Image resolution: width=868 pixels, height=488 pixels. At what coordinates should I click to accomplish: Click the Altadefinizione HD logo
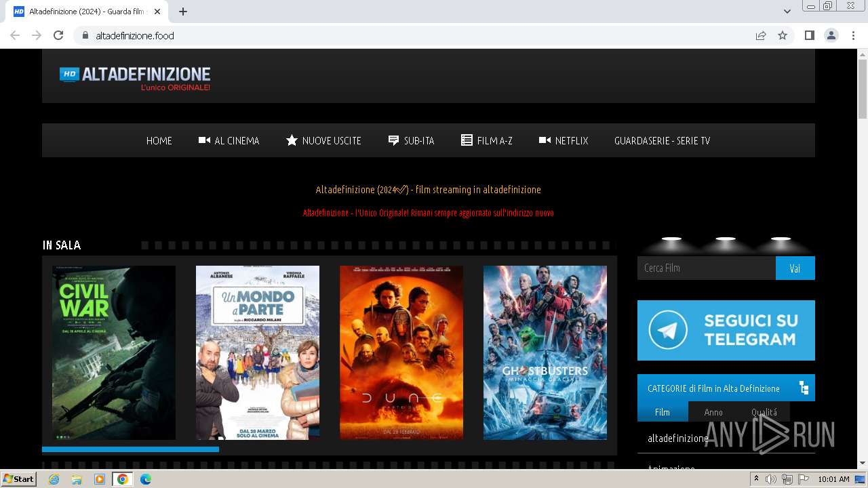tap(135, 79)
